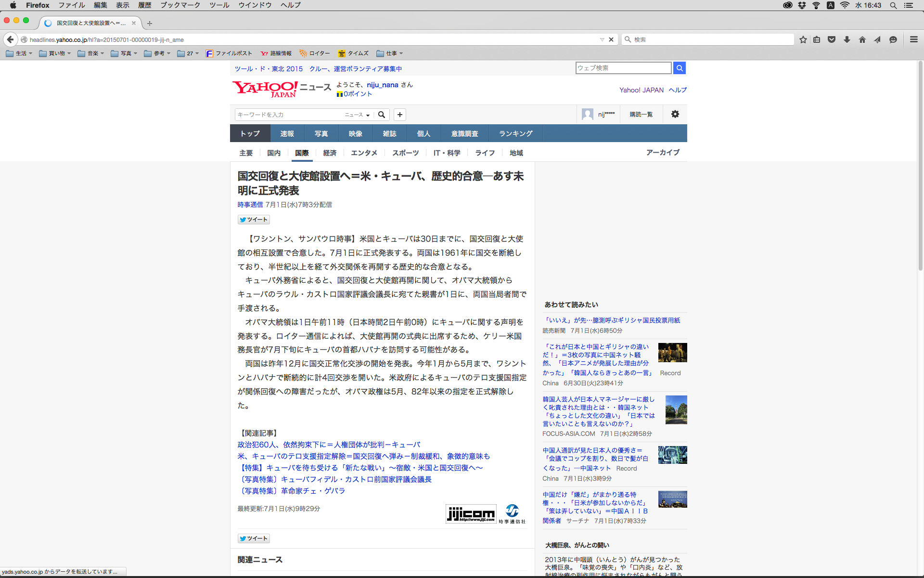Image resolution: width=924 pixels, height=578 pixels.
Task: Click the キーワードを入力 search field
Action: [289, 115]
